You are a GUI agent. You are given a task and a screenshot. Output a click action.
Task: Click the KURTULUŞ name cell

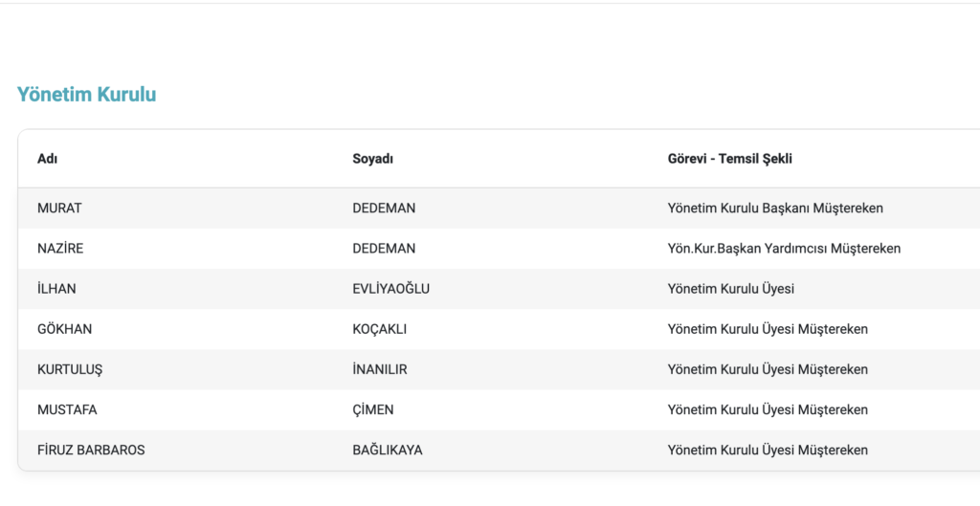pyautogui.click(x=71, y=369)
